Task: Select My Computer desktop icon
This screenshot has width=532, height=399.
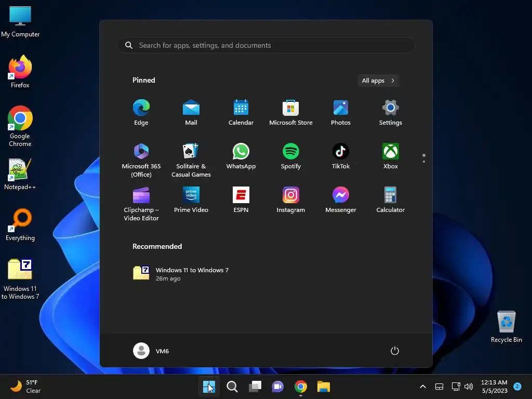Action: [x=20, y=21]
